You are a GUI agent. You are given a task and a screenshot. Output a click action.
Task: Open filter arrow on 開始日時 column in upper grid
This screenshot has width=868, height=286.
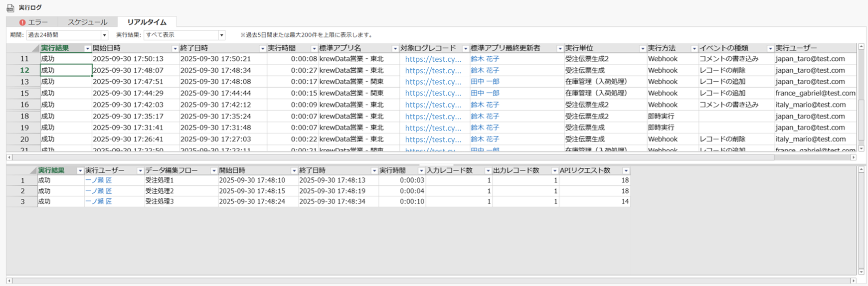pos(174,49)
